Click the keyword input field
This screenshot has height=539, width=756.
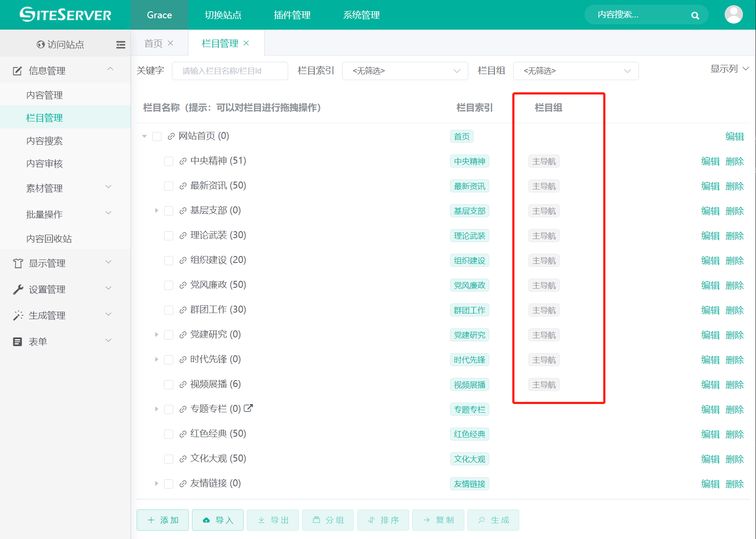pos(230,71)
